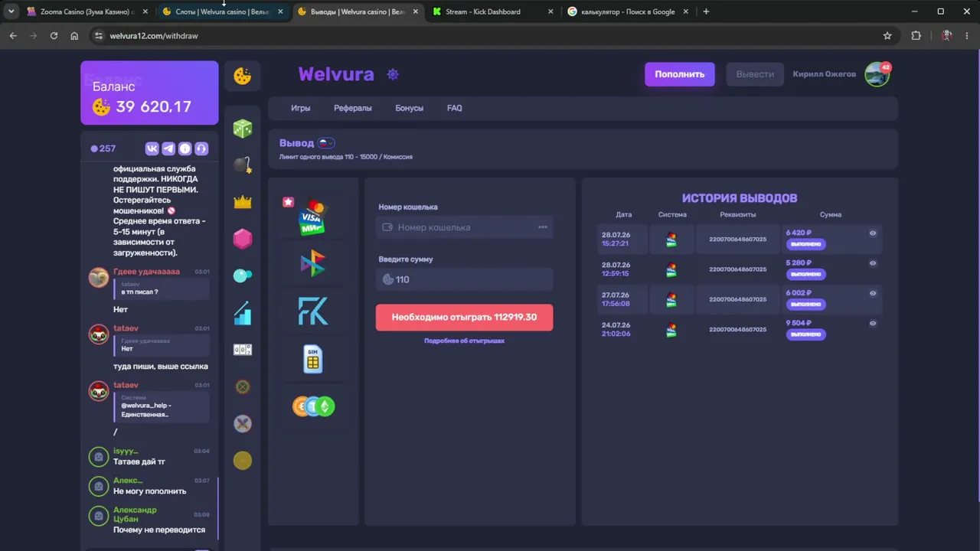Open the info icon in chat header
Image resolution: width=980 pixels, height=551 pixels.
185,148
